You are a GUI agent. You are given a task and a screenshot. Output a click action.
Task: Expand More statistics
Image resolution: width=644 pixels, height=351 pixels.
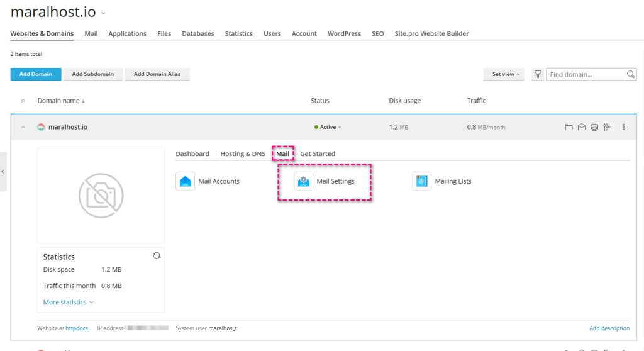68,302
